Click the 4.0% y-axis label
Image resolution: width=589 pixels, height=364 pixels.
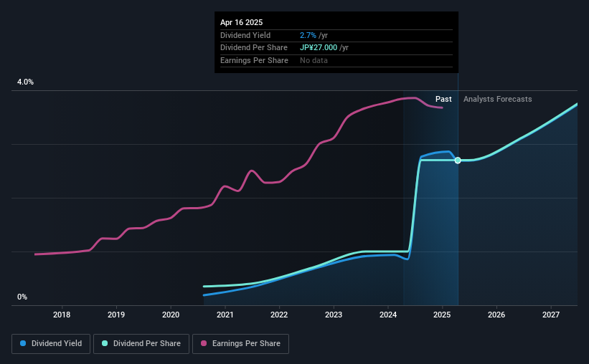pos(25,82)
